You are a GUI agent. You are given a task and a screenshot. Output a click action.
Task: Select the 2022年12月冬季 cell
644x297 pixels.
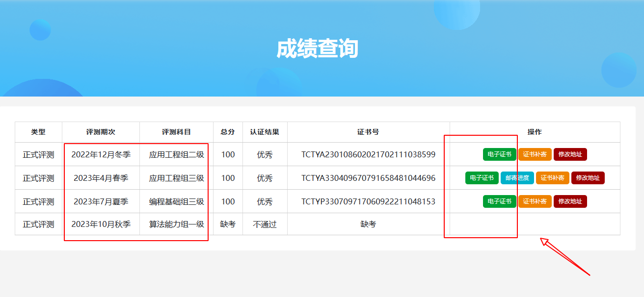pos(101,154)
